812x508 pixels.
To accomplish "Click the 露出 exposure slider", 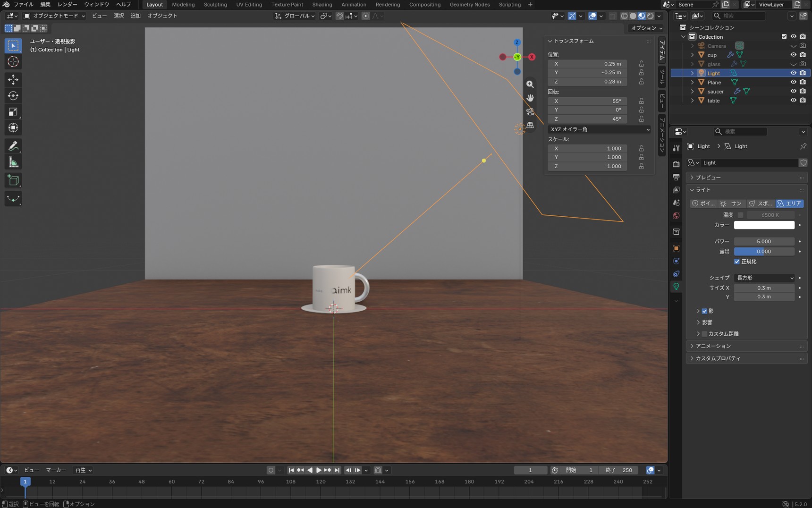I will click(x=764, y=252).
